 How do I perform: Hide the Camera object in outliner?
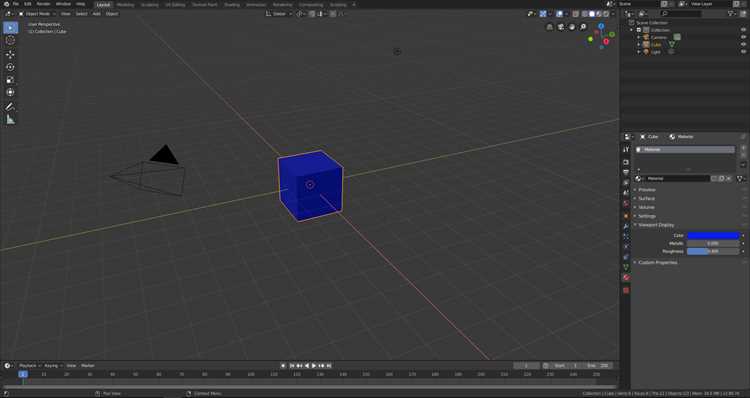coord(743,37)
